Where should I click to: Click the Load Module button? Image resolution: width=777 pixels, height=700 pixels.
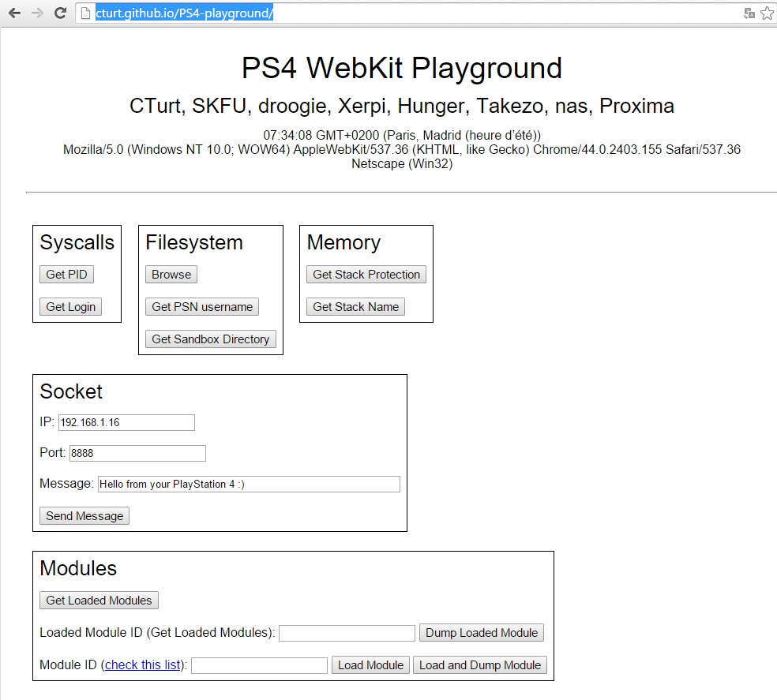(370, 664)
